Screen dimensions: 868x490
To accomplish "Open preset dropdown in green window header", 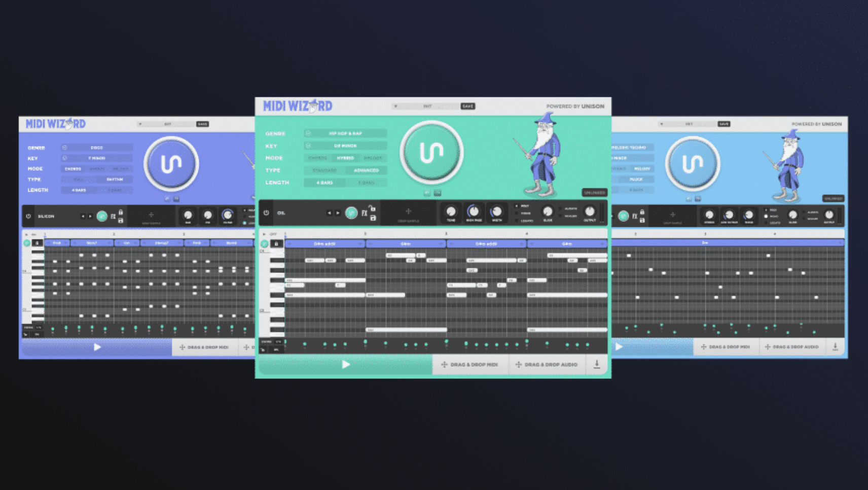I will click(426, 106).
